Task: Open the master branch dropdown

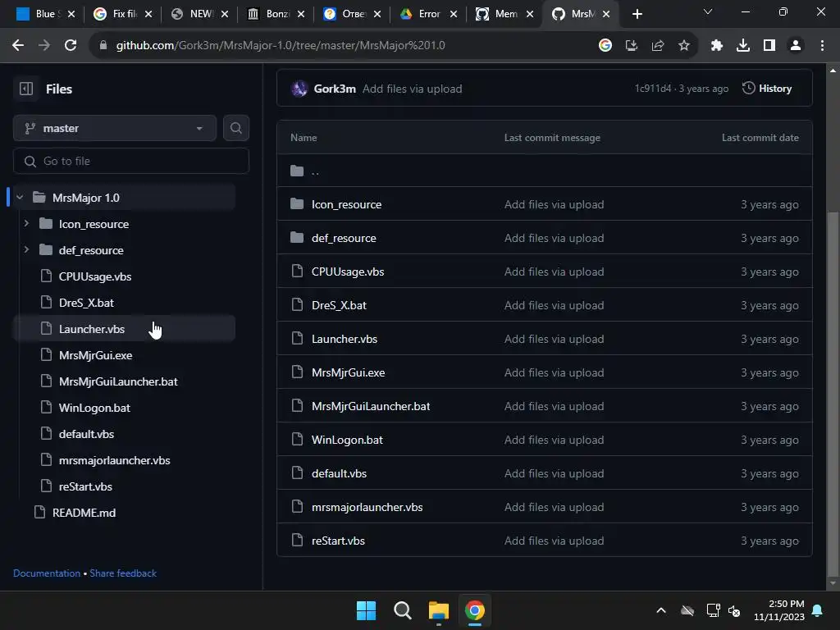Action: pos(115,128)
